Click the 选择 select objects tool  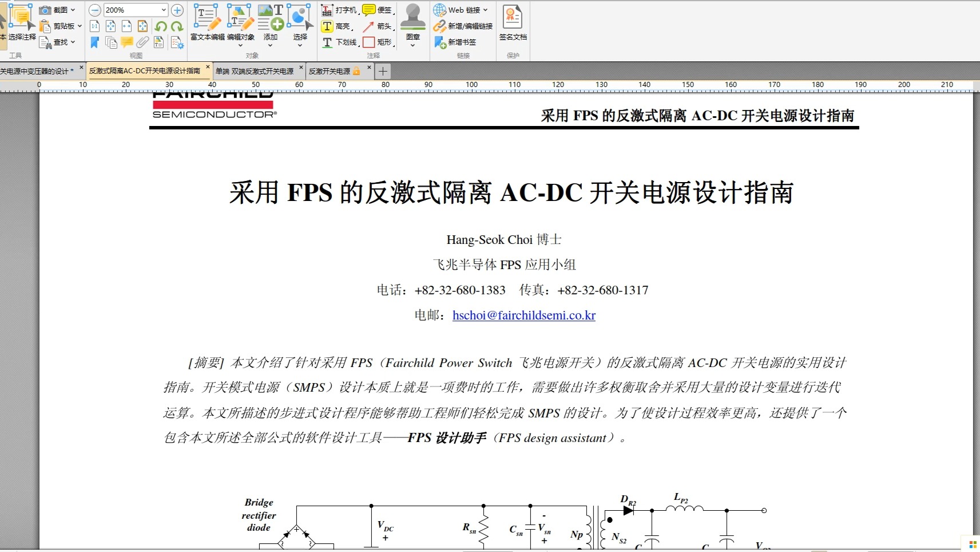pos(300,18)
